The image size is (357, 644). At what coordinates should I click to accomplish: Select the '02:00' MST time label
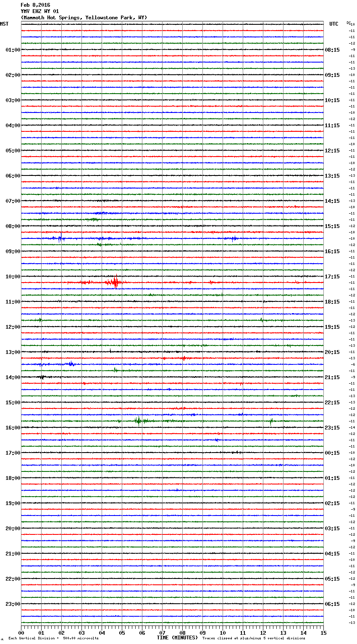13,75
